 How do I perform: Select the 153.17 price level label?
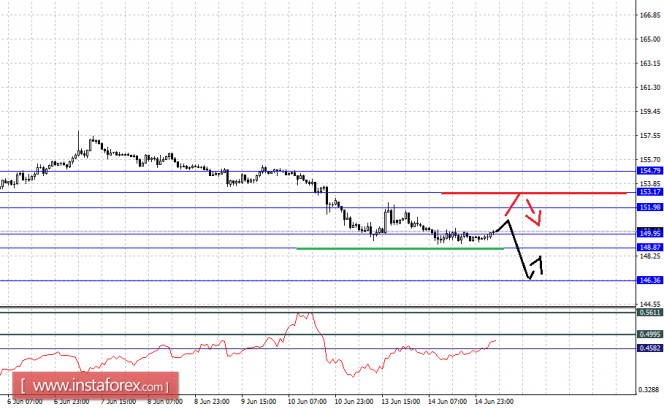click(x=650, y=192)
